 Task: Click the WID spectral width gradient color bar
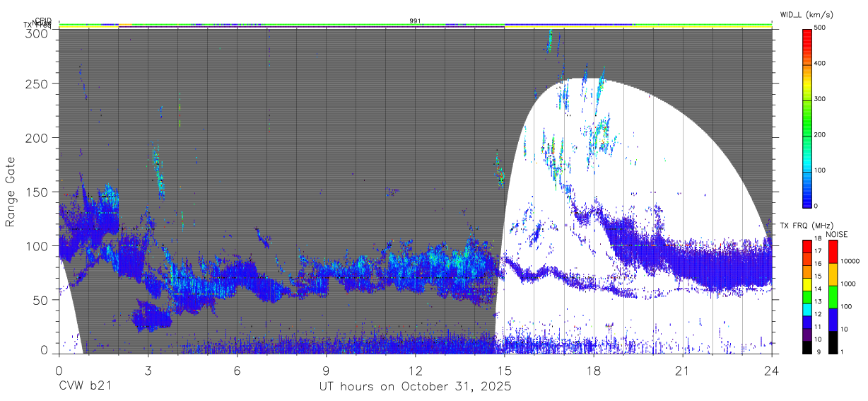click(x=807, y=117)
